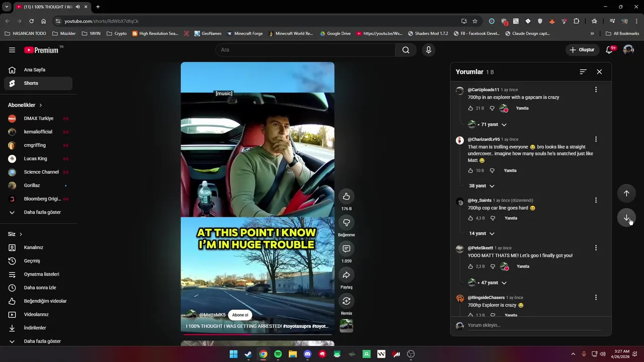Open Kanalınız page

click(x=38, y=247)
